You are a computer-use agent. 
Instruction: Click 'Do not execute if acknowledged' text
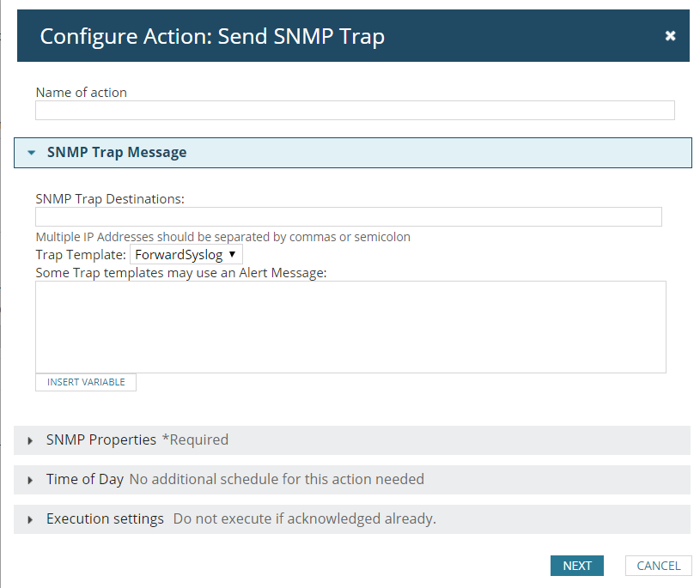[304, 518]
